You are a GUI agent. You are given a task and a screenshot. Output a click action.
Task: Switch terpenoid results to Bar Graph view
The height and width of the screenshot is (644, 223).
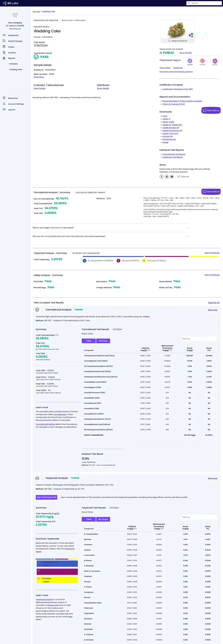coord(103,519)
